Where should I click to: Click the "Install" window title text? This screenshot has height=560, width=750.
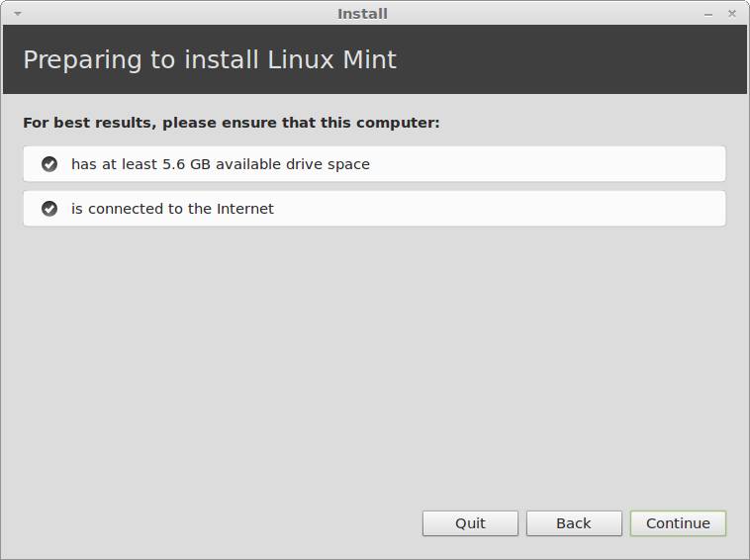[362, 14]
